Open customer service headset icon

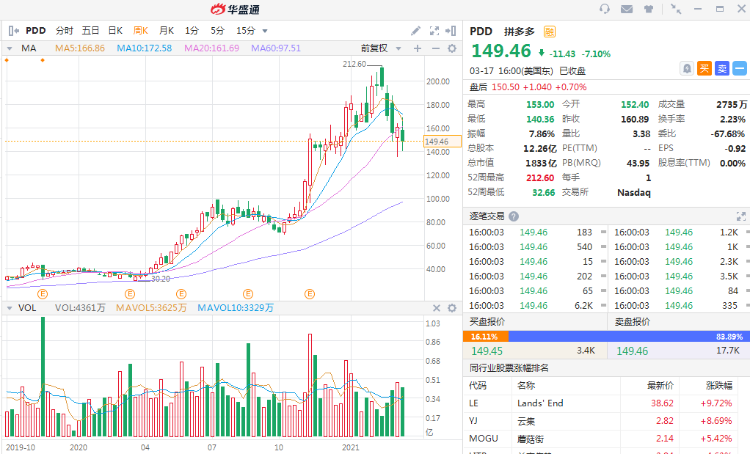pos(605,9)
